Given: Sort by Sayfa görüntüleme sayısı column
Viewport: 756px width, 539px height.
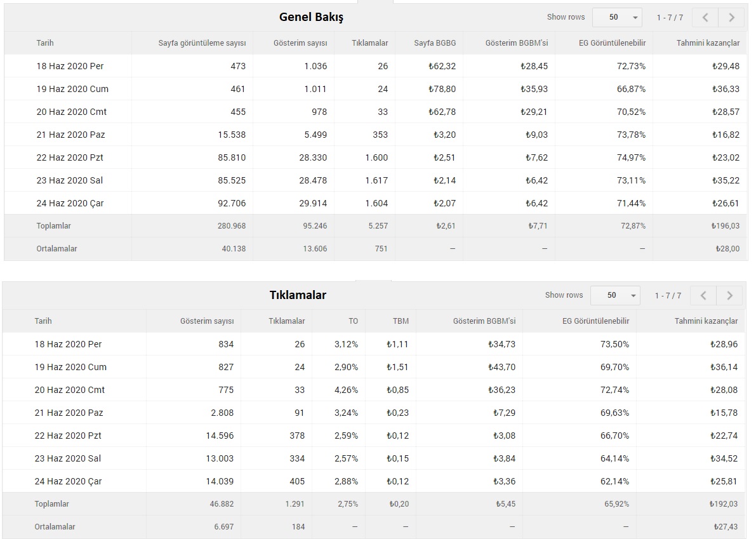Looking at the screenshot, I should pyautogui.click(x=202, y=43).
